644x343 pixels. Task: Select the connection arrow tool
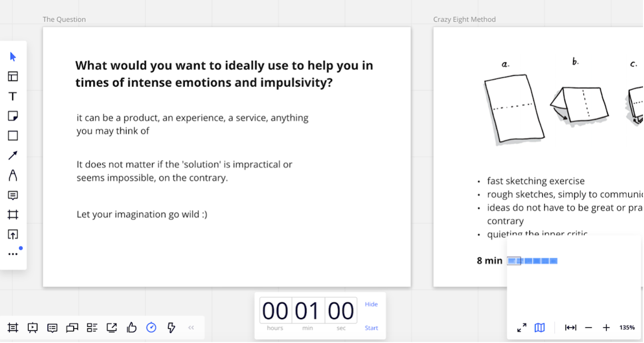tap(13, 155)
